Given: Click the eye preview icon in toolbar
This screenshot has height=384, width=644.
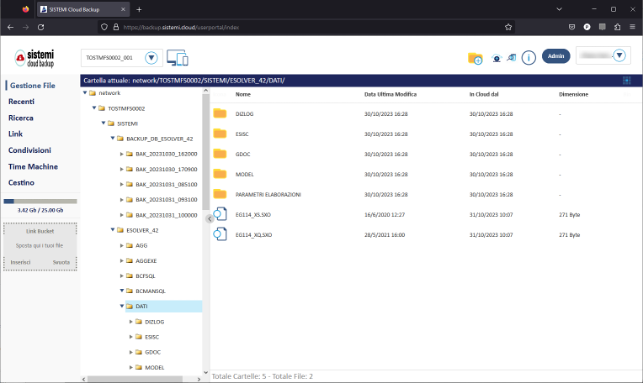Looking at the screenshot, I should pos(497,58).
